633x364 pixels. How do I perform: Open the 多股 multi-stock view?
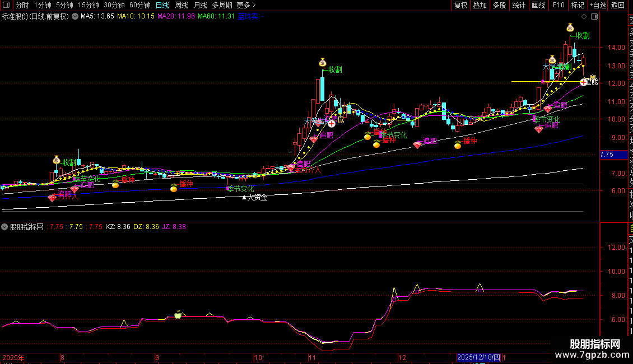(x=499, y=5)
